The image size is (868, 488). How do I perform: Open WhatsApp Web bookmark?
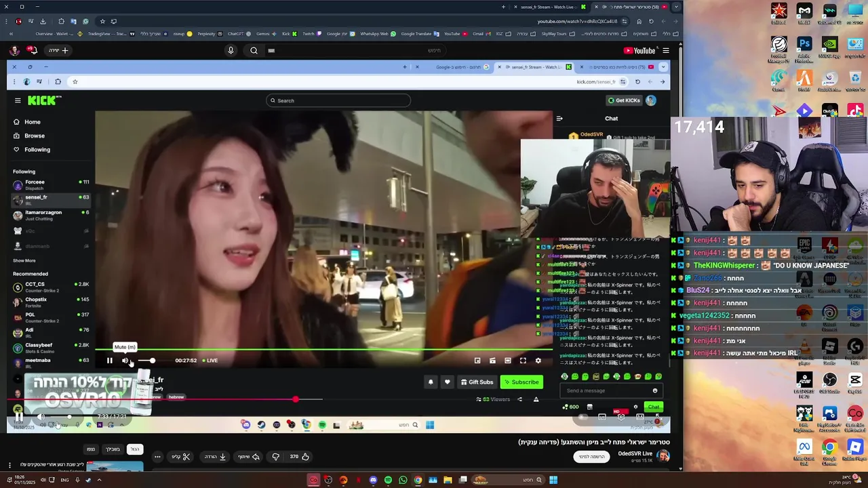[x=379, y=33]
